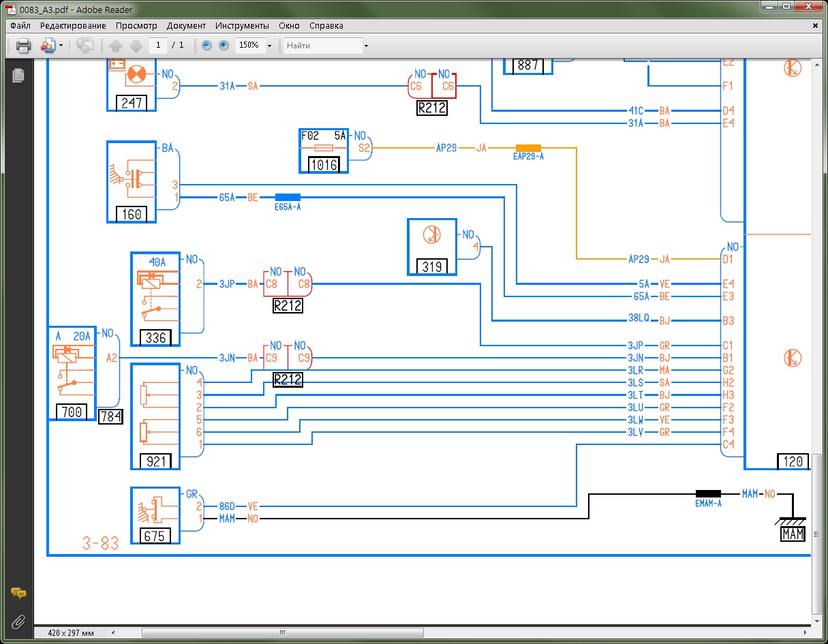The width and height of the screenshot is (828, 644).
Task: Zoom out with the minus icon
Action: 206,46
